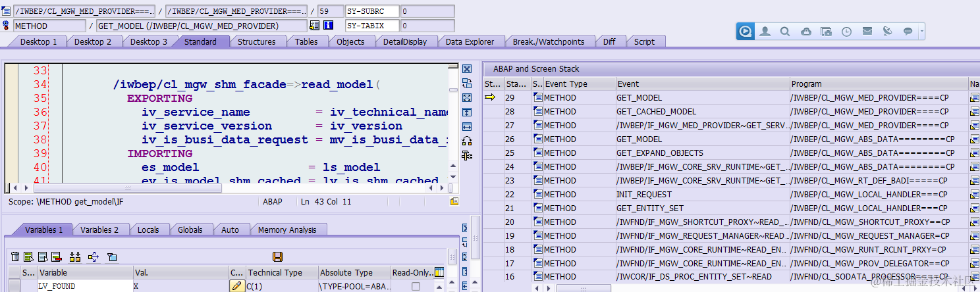Click the user profile icon in the floating toolbar
The width and height of the screenshot is (980, 292).
tap(765, 31)
